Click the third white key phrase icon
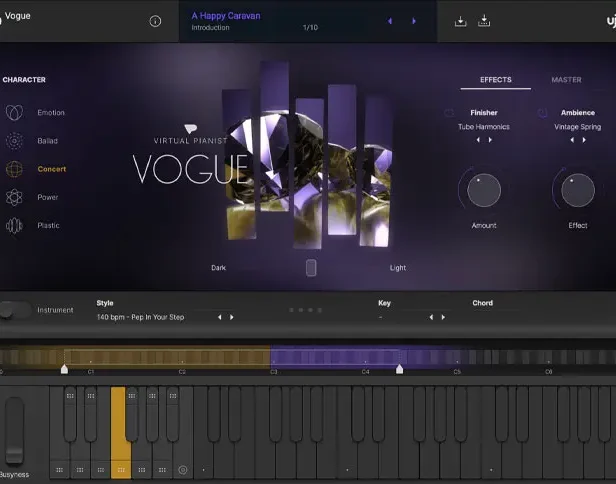 (x=101, y=470)
